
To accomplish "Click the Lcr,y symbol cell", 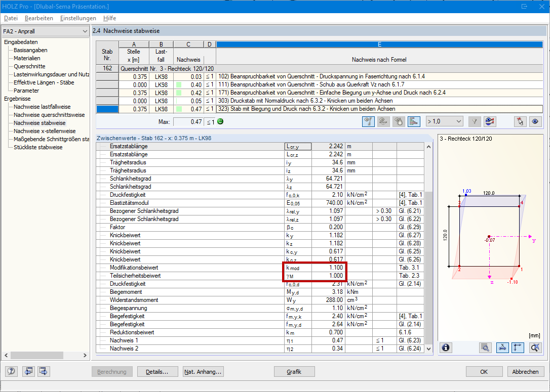I will [298, 146].
